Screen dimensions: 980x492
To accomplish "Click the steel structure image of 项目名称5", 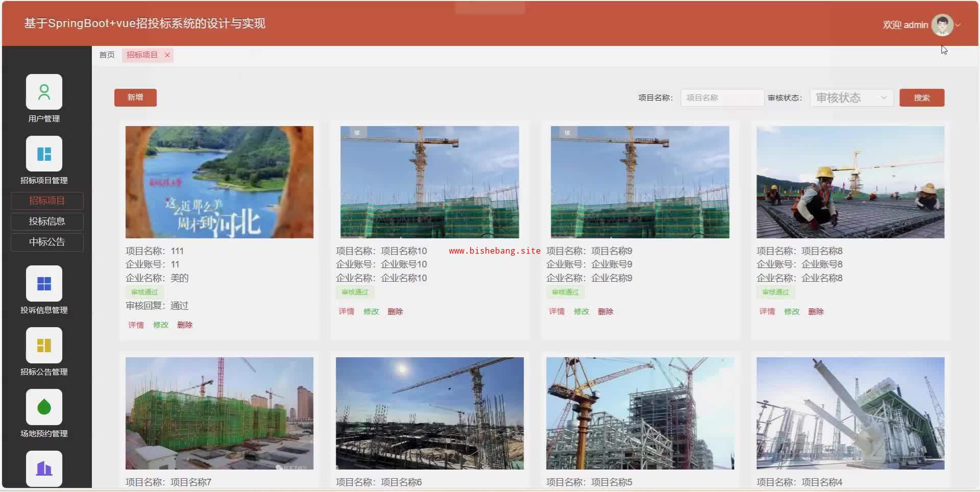I will coord(640,413).
